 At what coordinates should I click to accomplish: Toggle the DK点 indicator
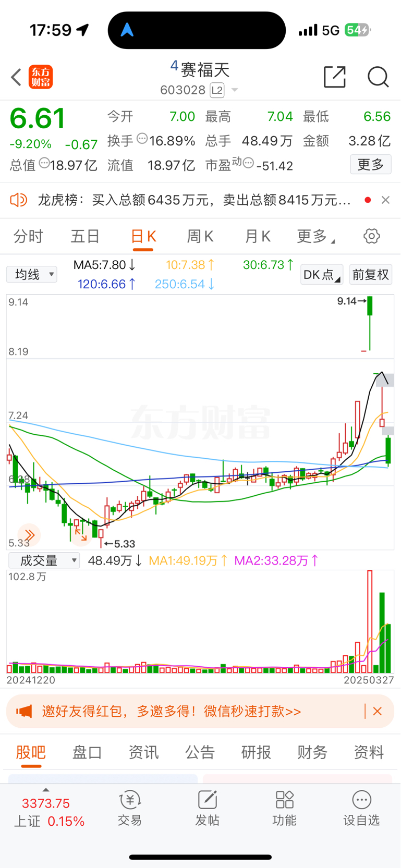[x=322, y=274]
